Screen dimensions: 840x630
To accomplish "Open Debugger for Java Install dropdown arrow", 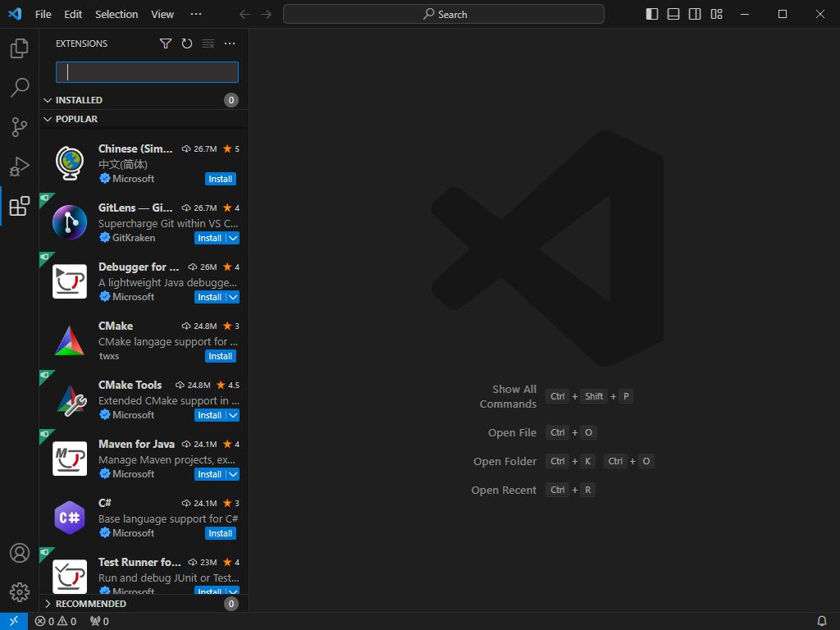I will [x=233, y=297].
